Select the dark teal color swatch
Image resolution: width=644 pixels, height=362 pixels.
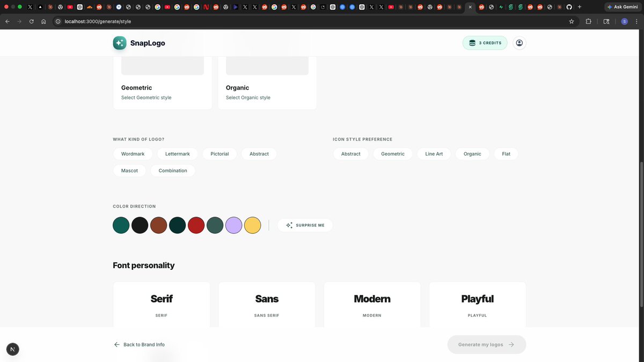coord(178,225)
